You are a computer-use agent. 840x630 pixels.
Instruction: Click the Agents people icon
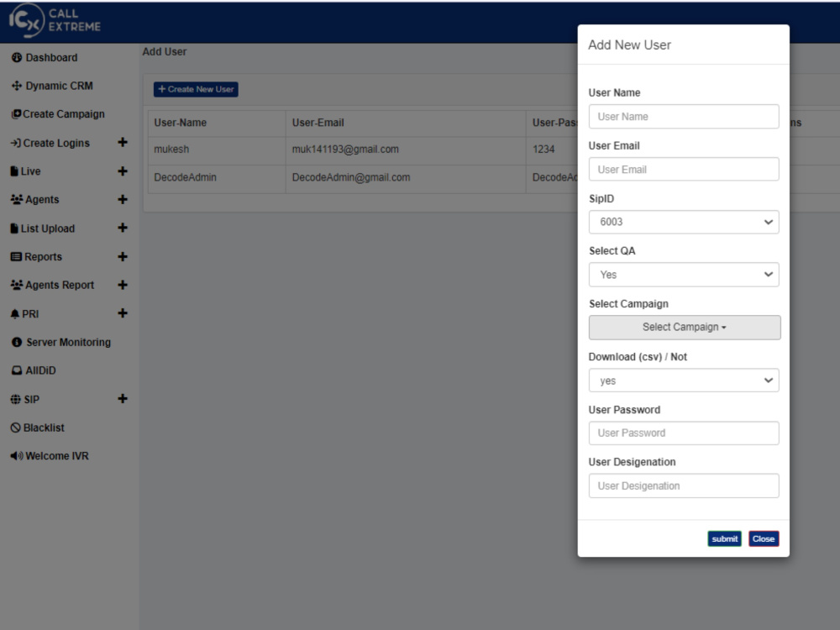click(17, 199)
